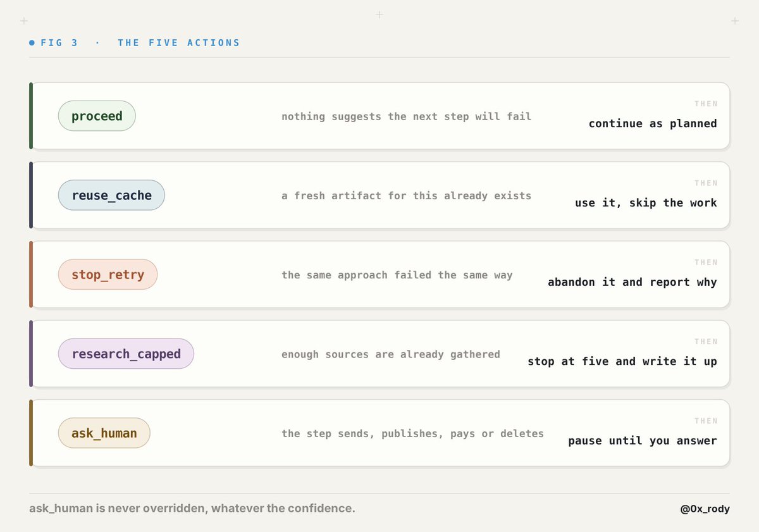Click the blue dot before FIG 3
The width and height of the screenshot is (759, 532).
(x=32, y=43)
